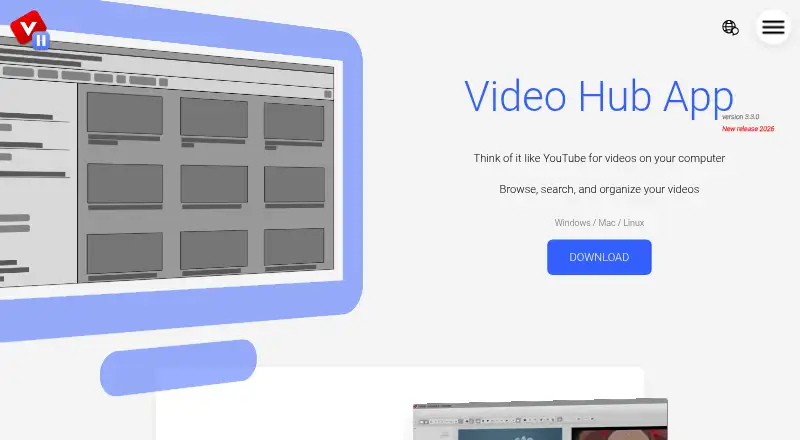
Task: Open the language selector globe icon
Action: [x=730, y=28]
